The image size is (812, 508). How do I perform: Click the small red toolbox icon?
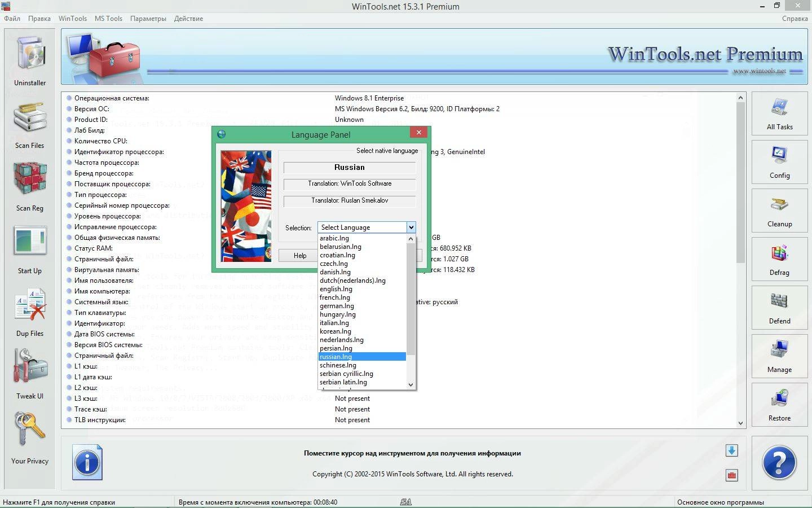click(x=731, y=475)
